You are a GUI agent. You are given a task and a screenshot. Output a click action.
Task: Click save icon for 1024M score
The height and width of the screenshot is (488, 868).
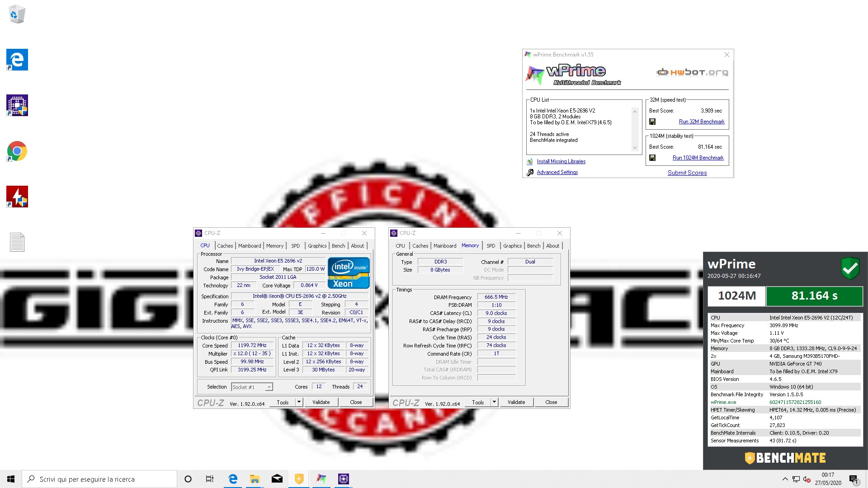coord(652,158)
